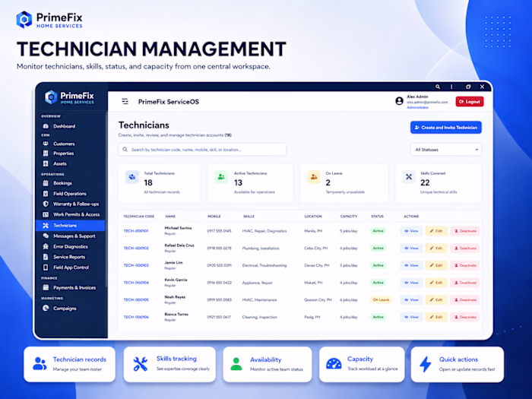This screenshot has height=399, width=532.
Task: Click the Capacity gauge icon
Action: tap(334, 364)
